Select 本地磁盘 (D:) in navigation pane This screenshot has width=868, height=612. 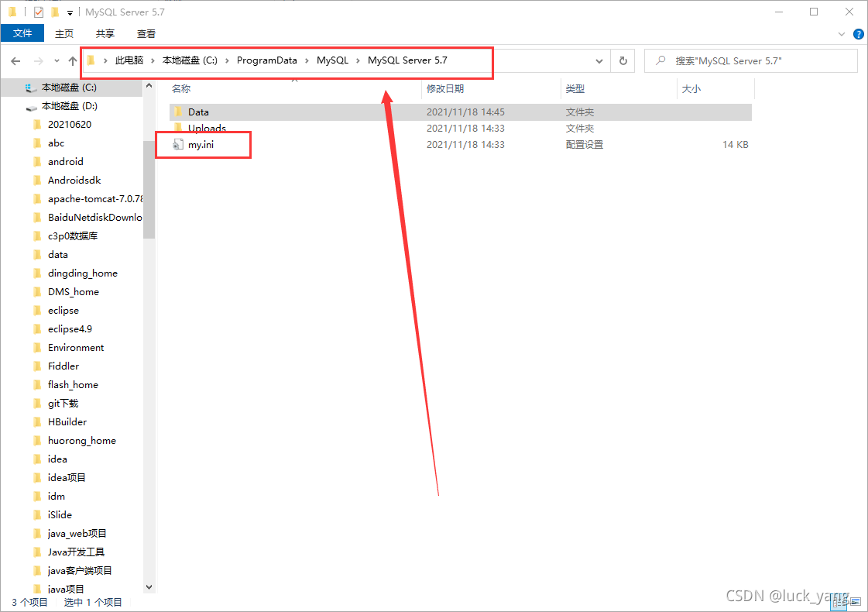point(70,106)
